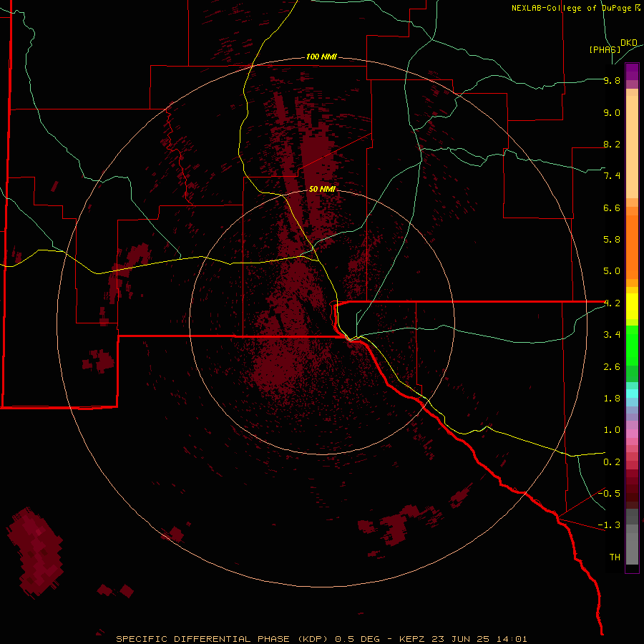644x644 pixels.
Task: Click the -0.5 value on the color scale
Action: coord(609,494)
